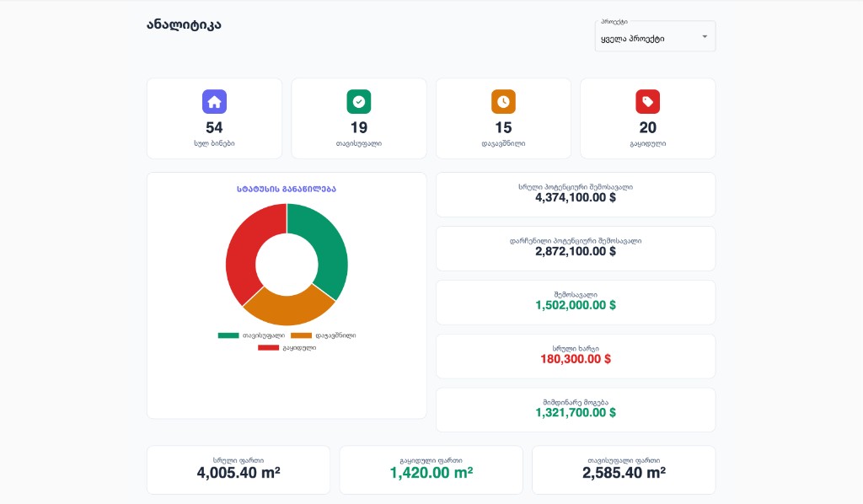Click the სულ ბინები label
The width and height of the screenshot is (863, 504).
214,143
